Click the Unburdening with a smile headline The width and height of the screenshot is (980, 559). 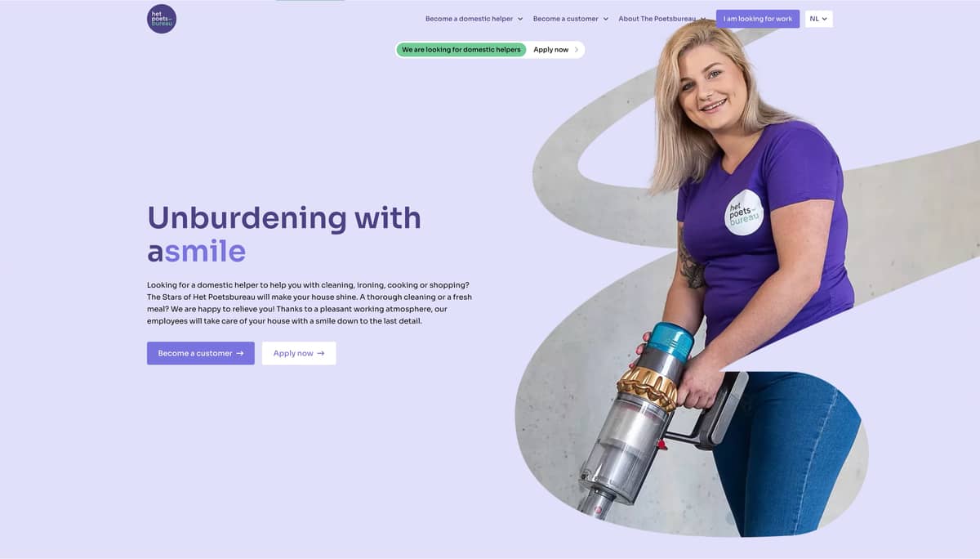(x=284, y=234)
